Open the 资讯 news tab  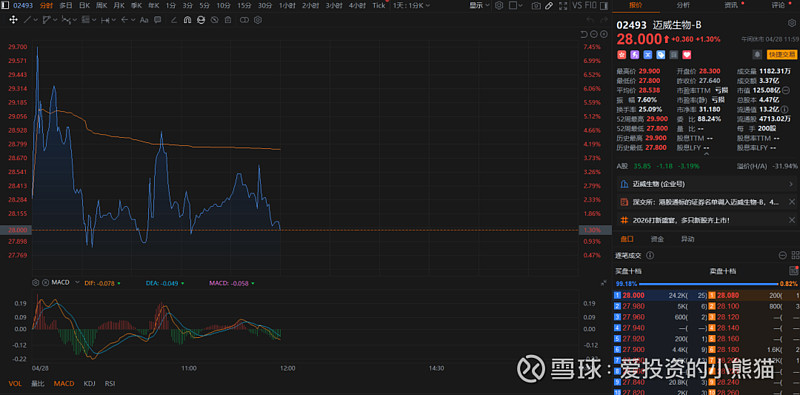(731, 5)
